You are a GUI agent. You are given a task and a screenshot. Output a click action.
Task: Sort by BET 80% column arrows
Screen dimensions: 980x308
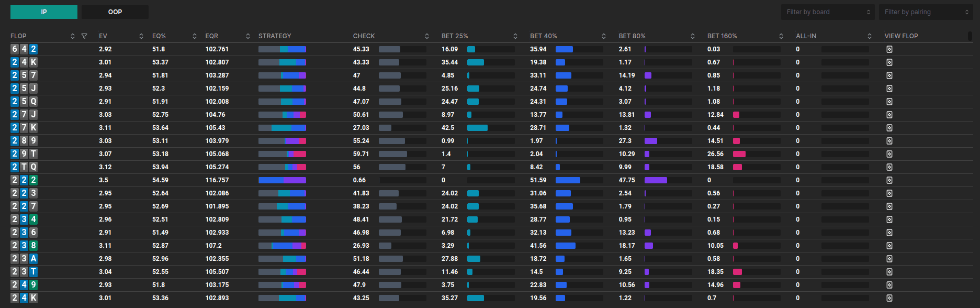coord(693,36)
